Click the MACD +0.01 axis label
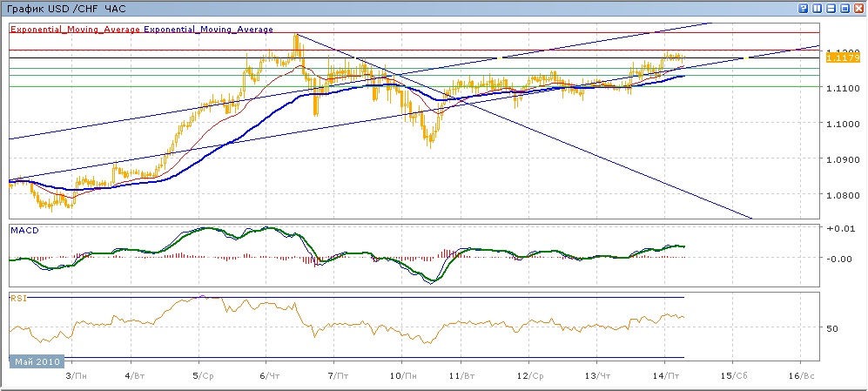The height and width of the screenshot is (391, 868). point(839,228)
